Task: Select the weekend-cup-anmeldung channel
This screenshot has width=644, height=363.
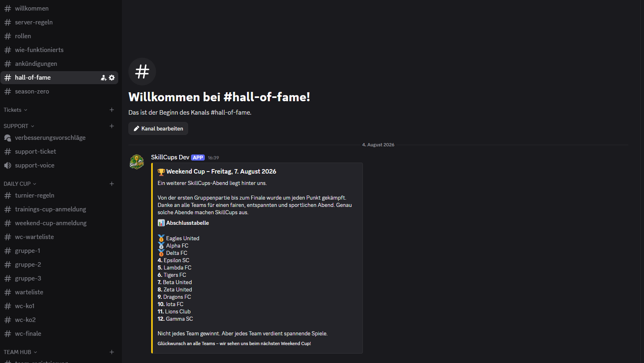Action: click(x=59, y=223)
